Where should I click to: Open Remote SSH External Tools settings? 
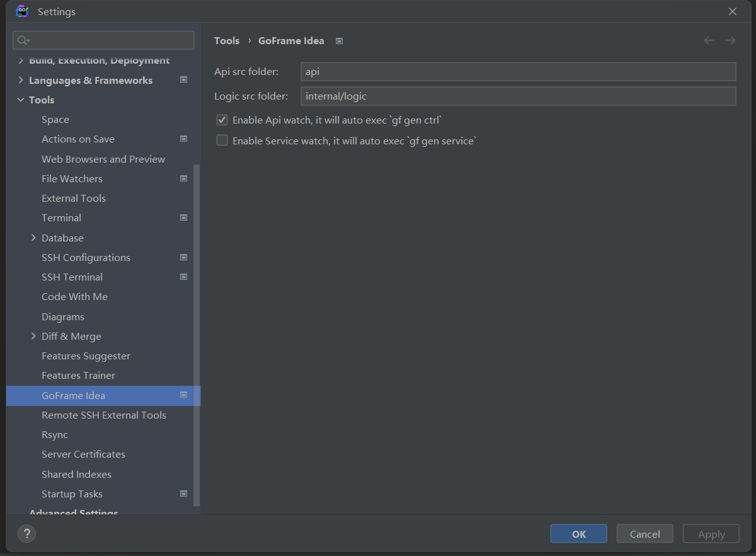[x=104, y=415]
